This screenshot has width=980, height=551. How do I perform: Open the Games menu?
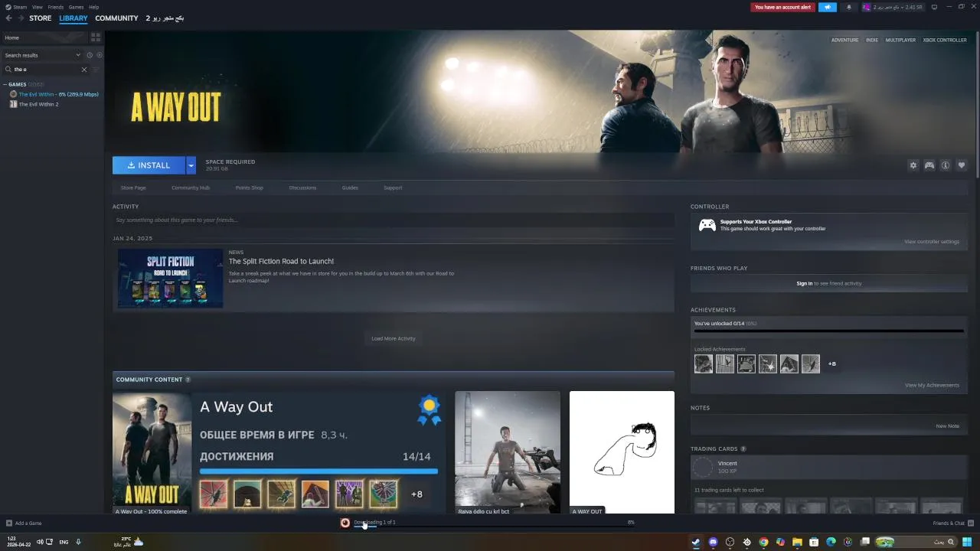pos(76,7)
